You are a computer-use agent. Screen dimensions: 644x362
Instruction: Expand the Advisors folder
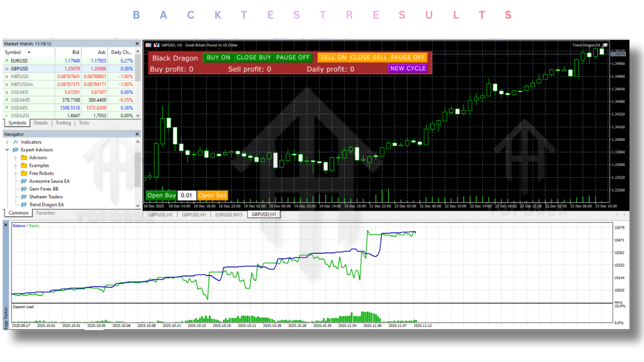(x=15, y=158)
